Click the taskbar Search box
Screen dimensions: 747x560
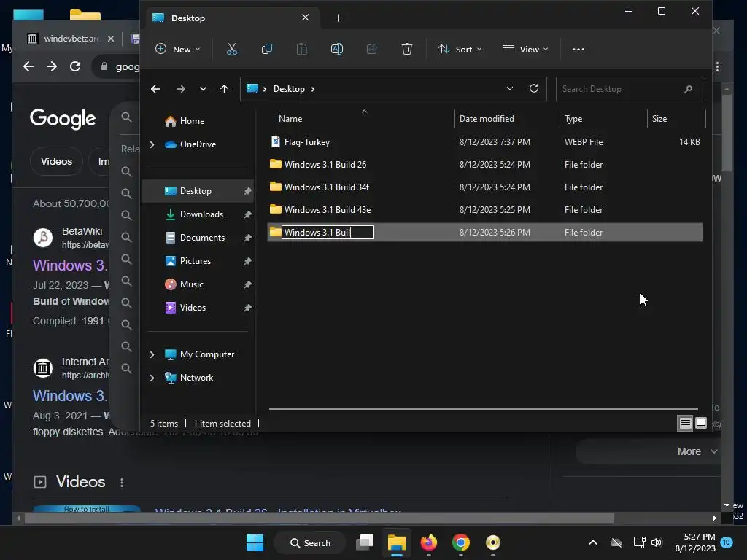(x=310, y=542)
